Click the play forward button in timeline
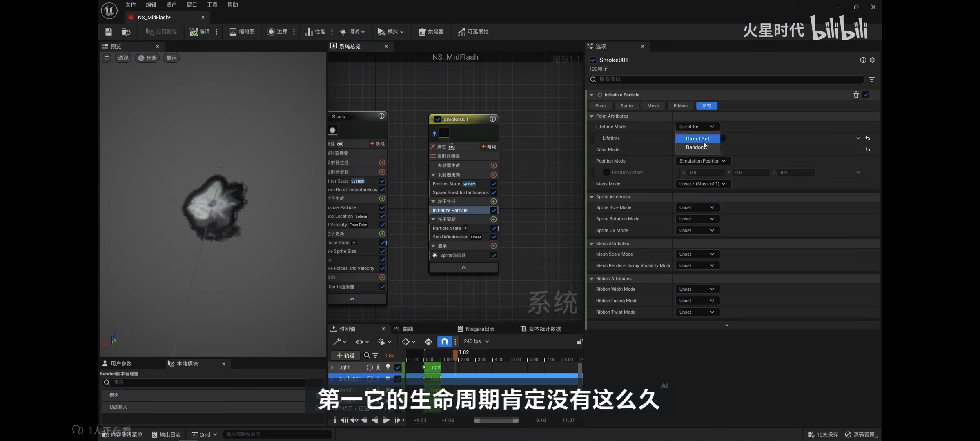 click(x=386, y=420)
